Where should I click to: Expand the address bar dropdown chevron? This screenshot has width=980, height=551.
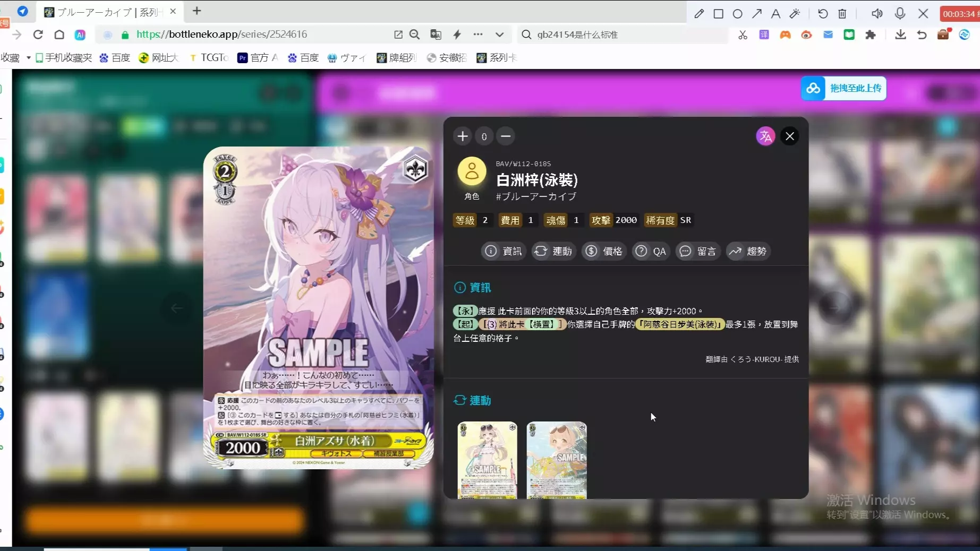pos(499,35)
